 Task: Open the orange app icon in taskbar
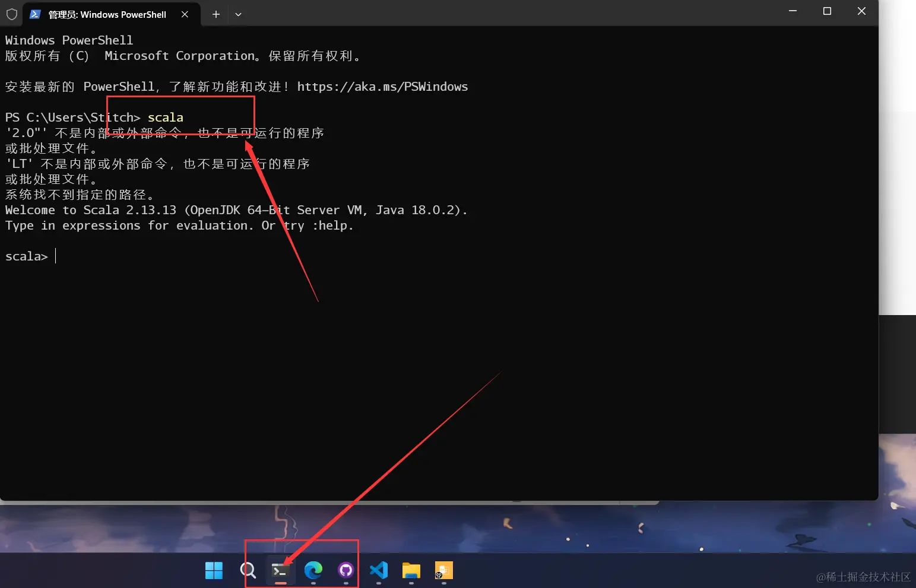443,570
